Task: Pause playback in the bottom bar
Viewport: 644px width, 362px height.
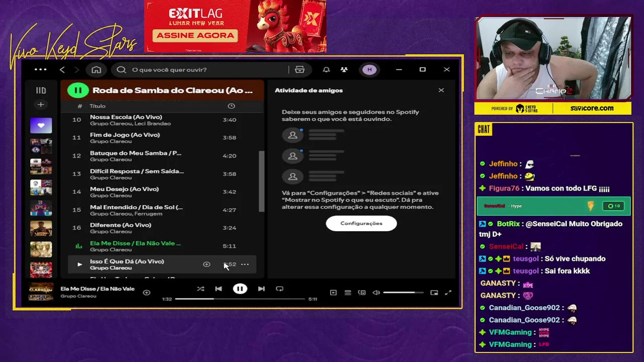Action: (240, 289)
